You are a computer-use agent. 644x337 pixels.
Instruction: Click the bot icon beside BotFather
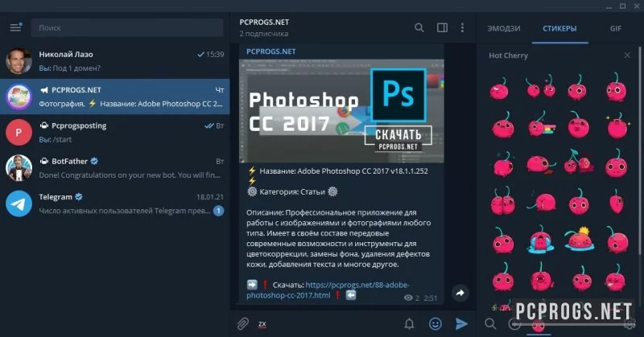coord(44,161)
